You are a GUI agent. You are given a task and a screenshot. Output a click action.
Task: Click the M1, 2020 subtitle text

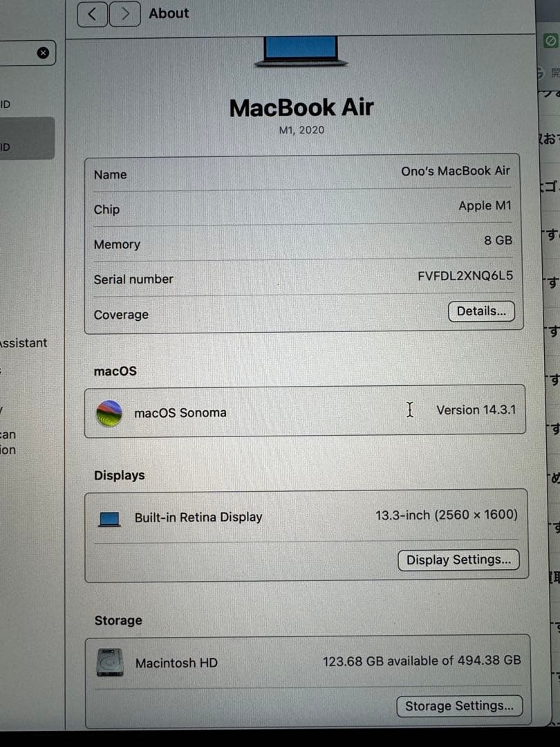click(301, 129)
